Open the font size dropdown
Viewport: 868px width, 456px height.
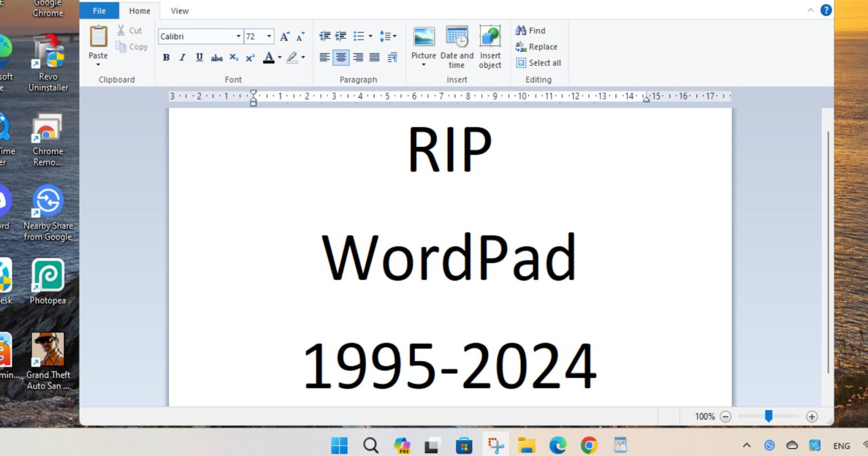coord(269,36)
